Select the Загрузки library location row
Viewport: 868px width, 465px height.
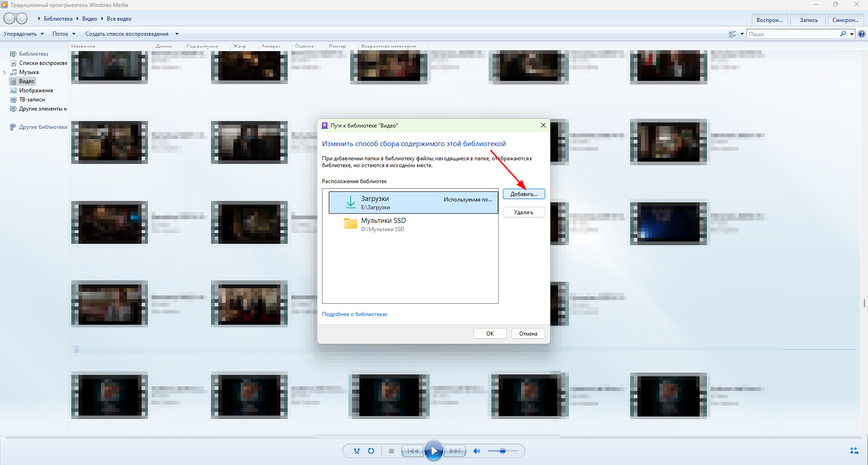click(413, 203)
